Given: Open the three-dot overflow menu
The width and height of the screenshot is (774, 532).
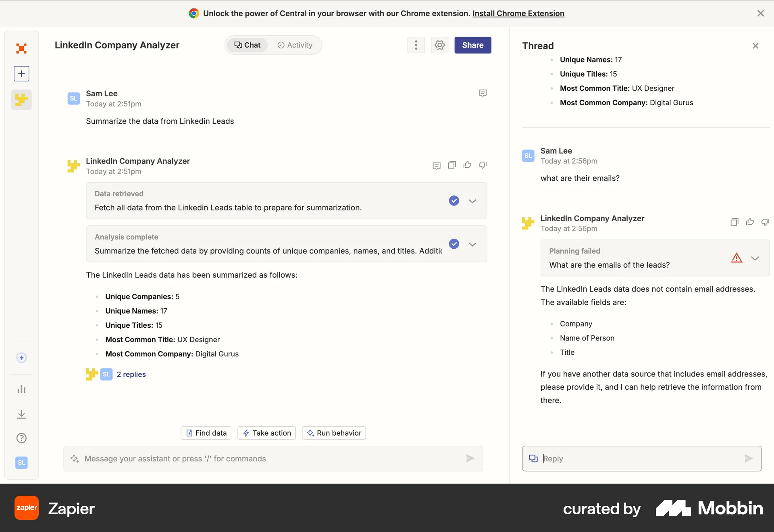Looking at the screenshot, I should 416,45.
